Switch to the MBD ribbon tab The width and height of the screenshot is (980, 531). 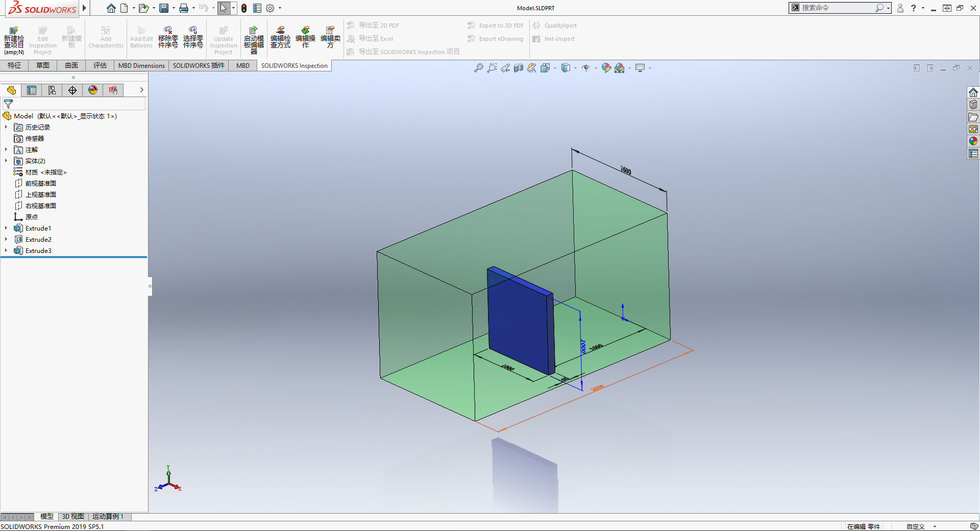coord(243,65)
